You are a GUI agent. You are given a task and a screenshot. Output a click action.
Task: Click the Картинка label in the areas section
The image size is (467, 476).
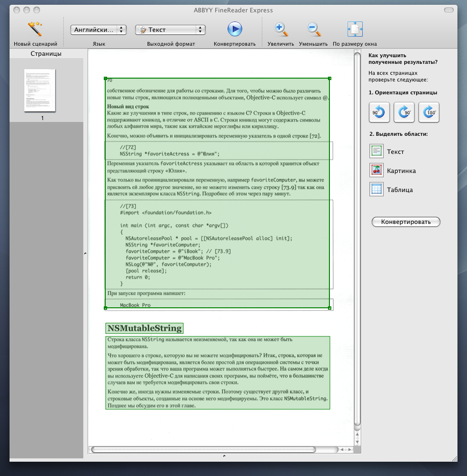click(401, 171)
